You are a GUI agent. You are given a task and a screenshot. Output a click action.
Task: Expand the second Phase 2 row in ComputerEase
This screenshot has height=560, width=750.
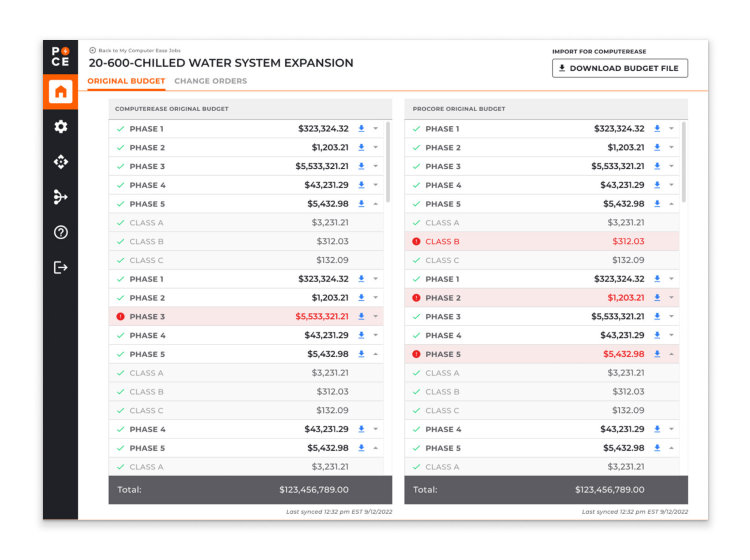pos(375,297)
